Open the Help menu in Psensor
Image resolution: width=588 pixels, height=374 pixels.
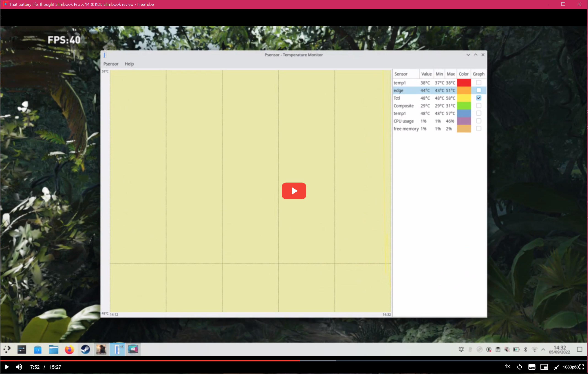129,64
